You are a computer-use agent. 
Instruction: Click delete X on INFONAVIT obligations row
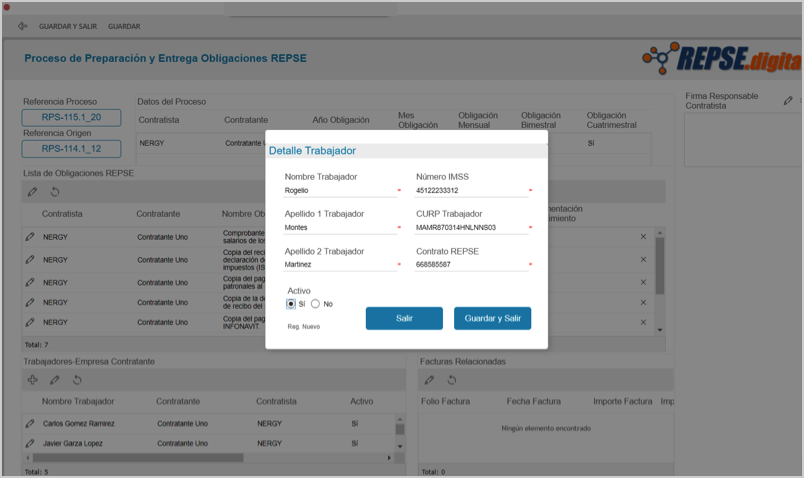643,323
